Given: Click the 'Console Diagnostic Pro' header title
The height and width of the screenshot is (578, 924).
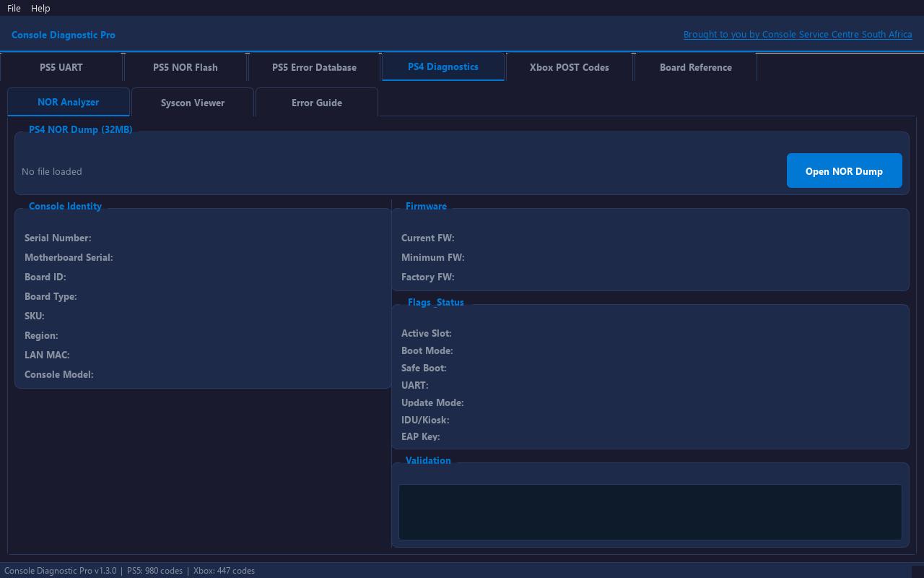Looking at the screenshot, I should point(64,35).
